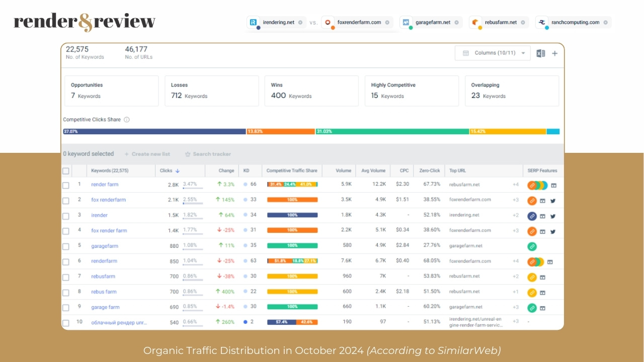Click blue link SERP icon in irender row
Viewport: 644px width, 362px height.
coord(532,216)
